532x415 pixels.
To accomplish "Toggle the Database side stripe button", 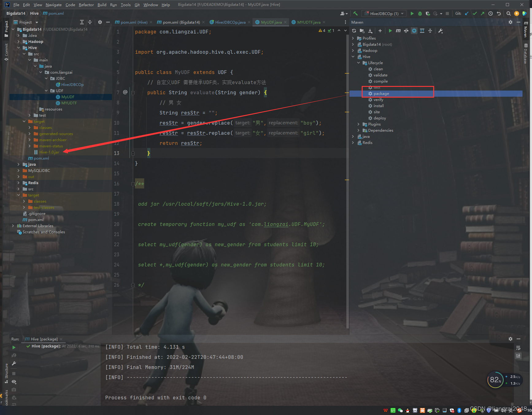I will 526,53.
